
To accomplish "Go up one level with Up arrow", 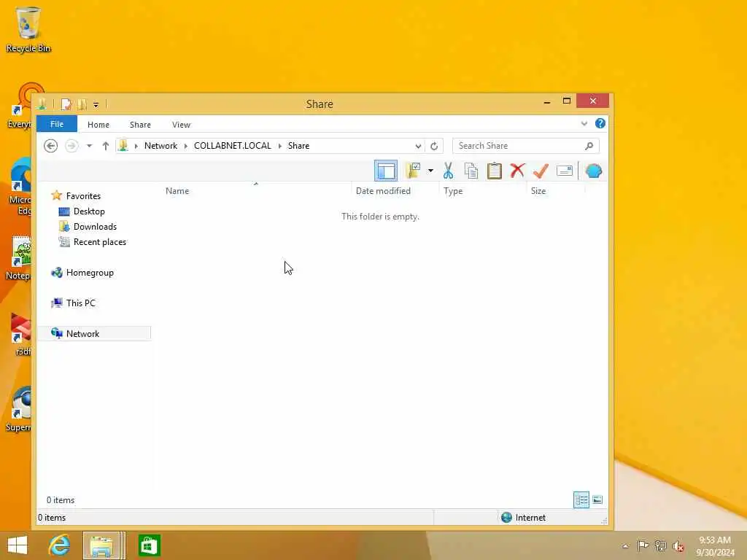I will point(106,146).
